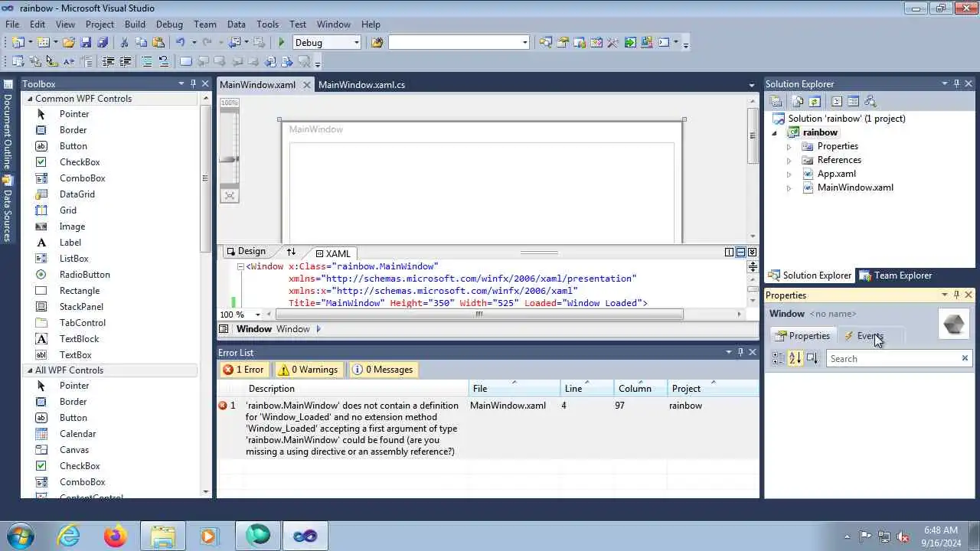Collapse the XAML pane with the split-view icon
Viewport: 980px width, 551px height.
click(x=752, y=252)
